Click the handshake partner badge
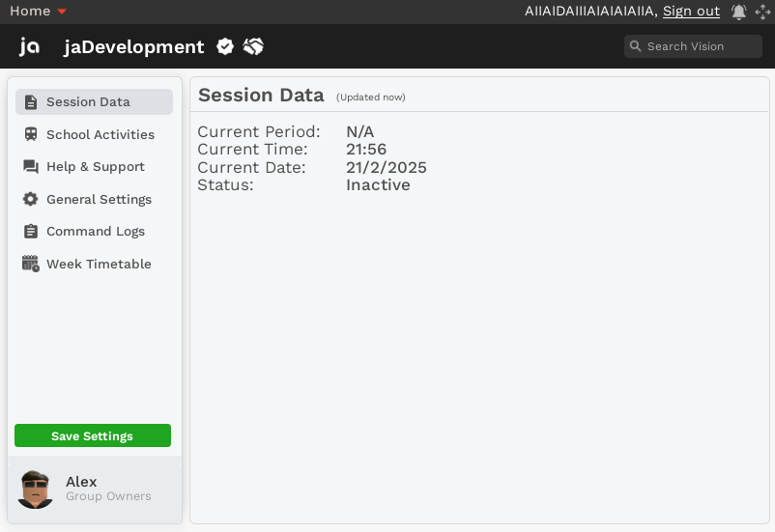This screenshot has width=775, height=532. click(253, 46)
